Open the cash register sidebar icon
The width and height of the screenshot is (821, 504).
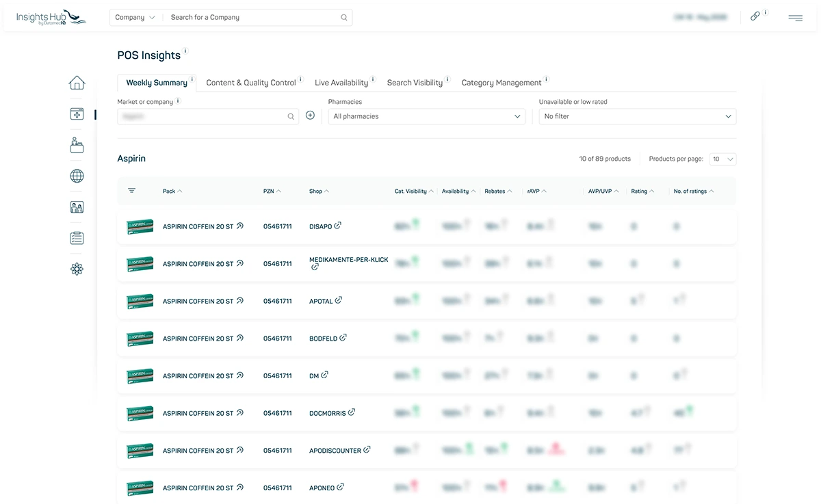[x=77, y=145]
